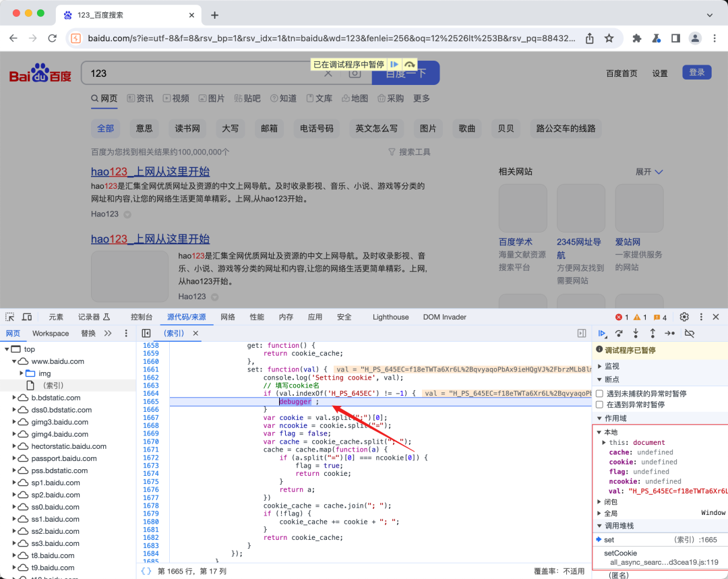Open a new browser tab
The width and height of the screenshot is (728, 579).
pyautogui.click(x=214, y=15)
